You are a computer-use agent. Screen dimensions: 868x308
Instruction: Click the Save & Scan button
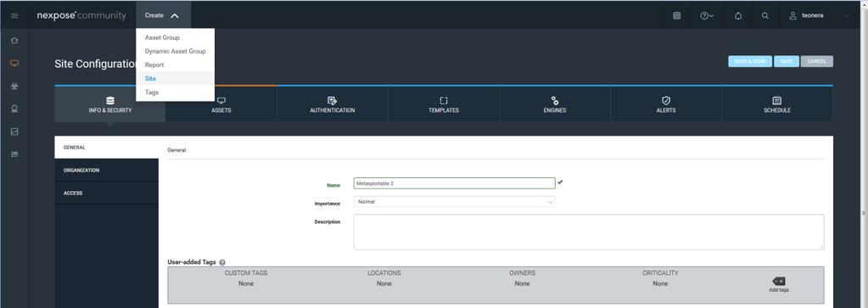(x=750, y=61)
